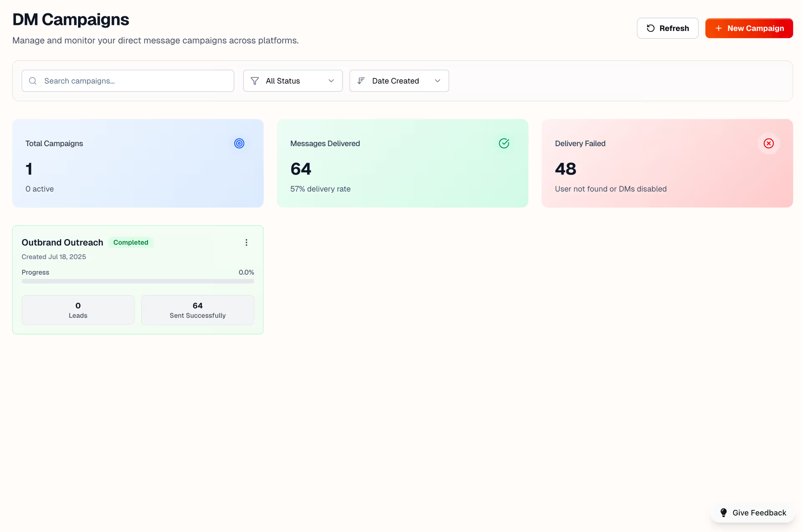This screenshot has width=802, height=532.
Task: Click the sort icon beside Date Created
Action: [x=361, y=81]
